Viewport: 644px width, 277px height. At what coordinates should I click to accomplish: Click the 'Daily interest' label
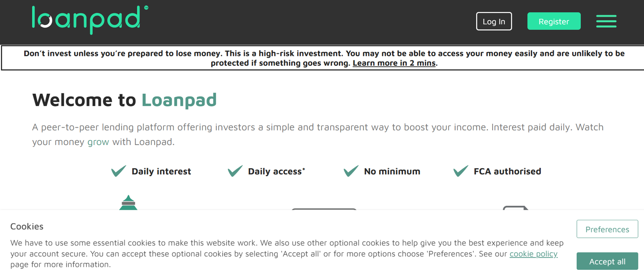pyautogui.click(x=161, y=172)
